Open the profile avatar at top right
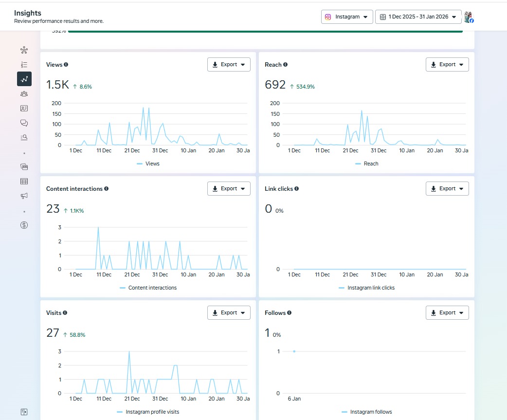The height and width of the screenshot is (420, 507). [x=469, y=17]
